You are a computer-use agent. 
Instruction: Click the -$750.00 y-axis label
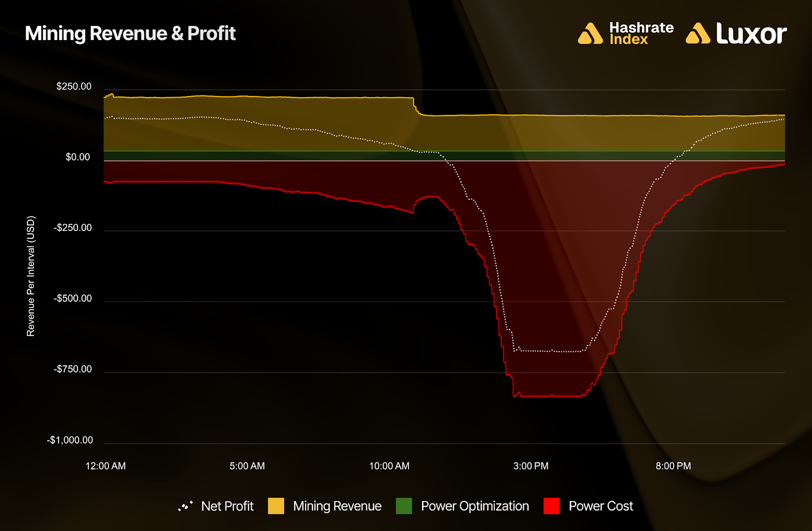pyautogui.click(x=73, y=369)
